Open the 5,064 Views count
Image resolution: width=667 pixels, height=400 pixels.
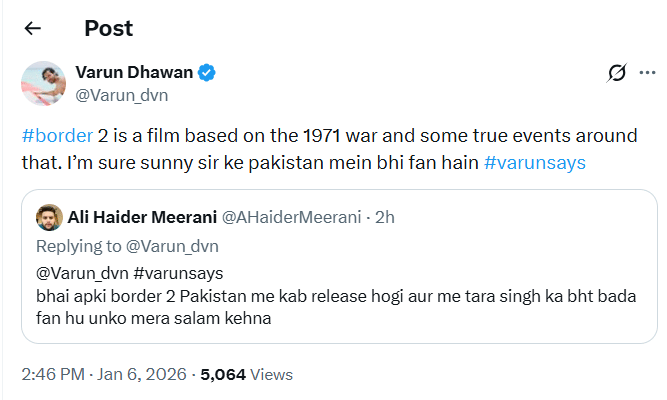[x=247, y=375]
